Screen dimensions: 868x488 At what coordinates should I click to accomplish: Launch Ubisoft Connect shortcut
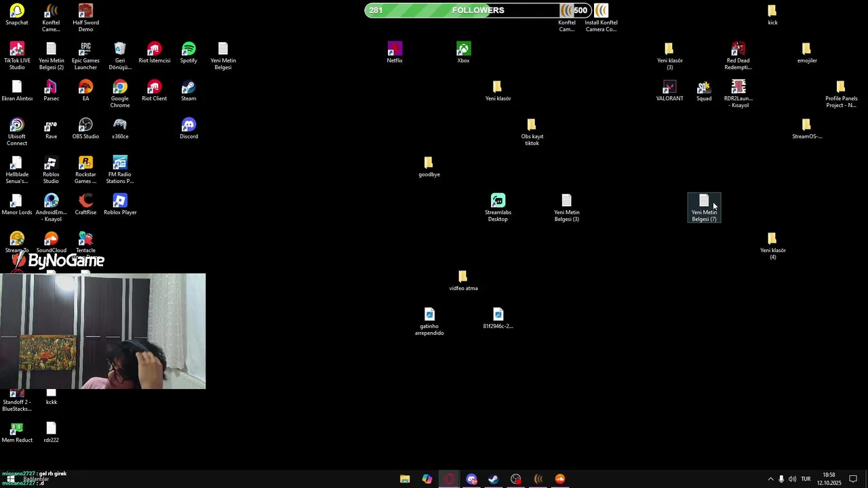[17, 132]
